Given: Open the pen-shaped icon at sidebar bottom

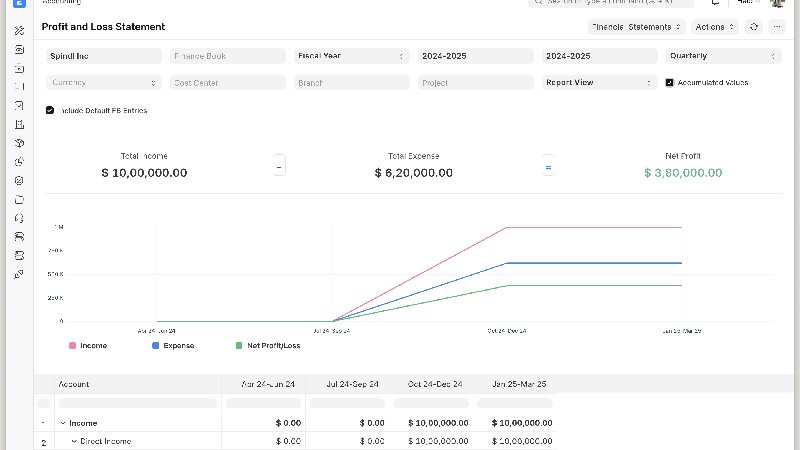Looking at the screenshot, I should pos(19,274).
